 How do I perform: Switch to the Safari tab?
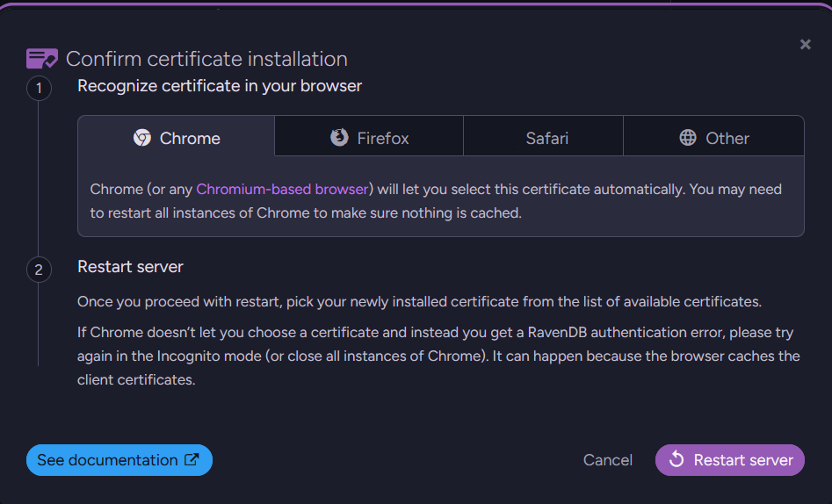pyautogui.click(x=543, y=138)
